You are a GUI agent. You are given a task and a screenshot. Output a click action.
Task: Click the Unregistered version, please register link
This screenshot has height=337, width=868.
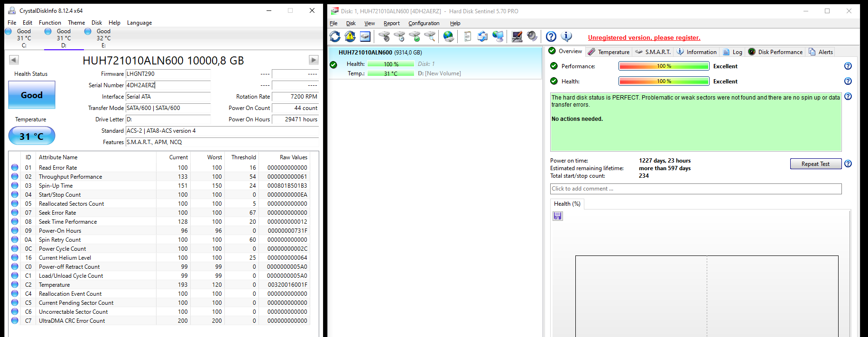[644, 38]
